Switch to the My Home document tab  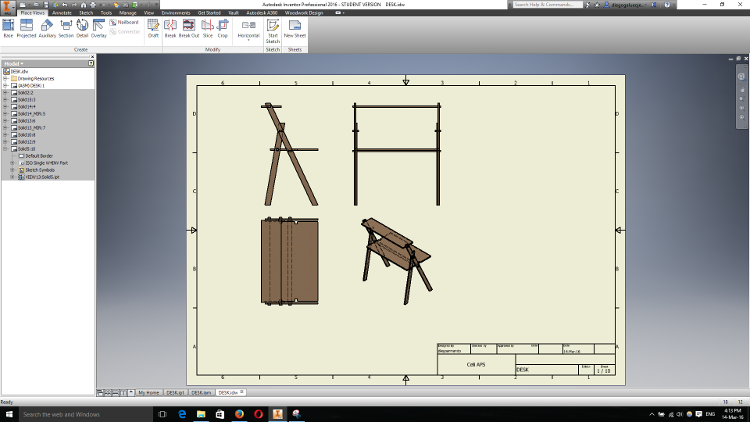pos(148,393)
